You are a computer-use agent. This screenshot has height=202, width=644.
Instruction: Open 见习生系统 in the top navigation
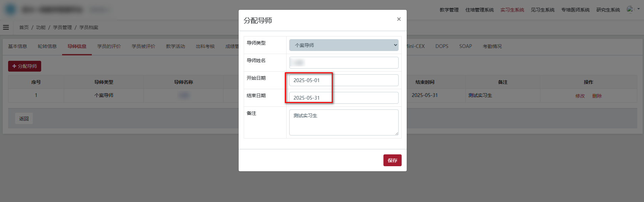point(542,10)
